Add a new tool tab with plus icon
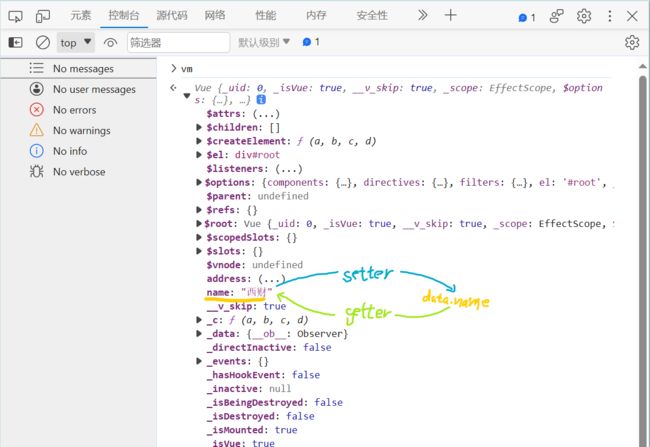Viewport: 650px width, 447px height. coord(450,15)
